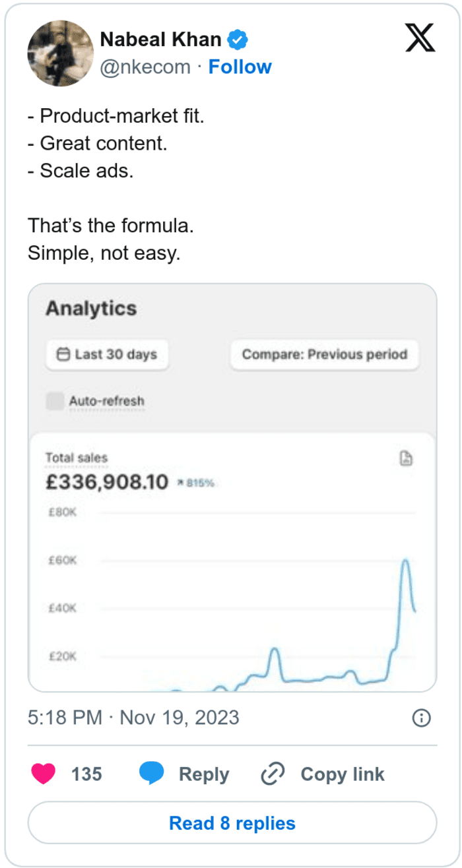Click the blue reply bubble icon

pyautogui.click(x=151, y=774)
